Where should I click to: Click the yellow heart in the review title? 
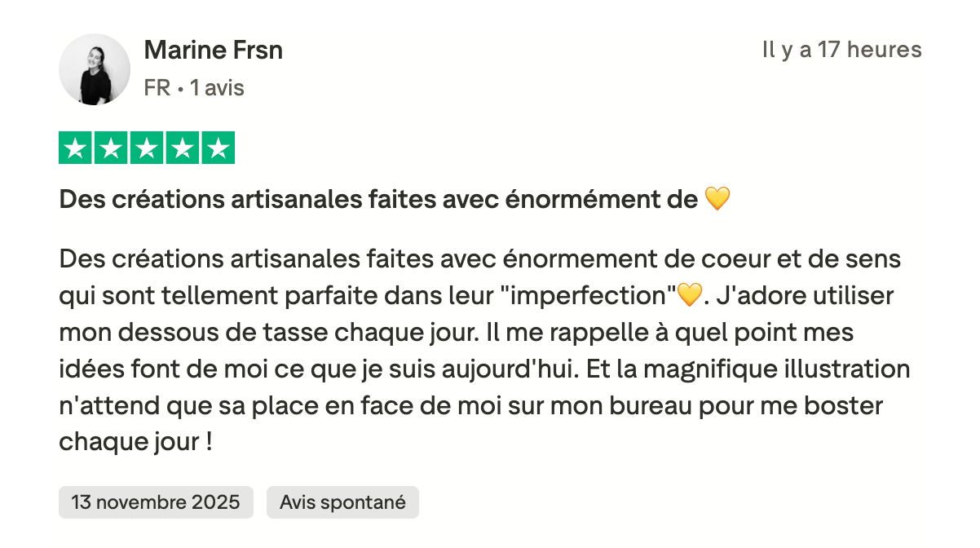717,199
